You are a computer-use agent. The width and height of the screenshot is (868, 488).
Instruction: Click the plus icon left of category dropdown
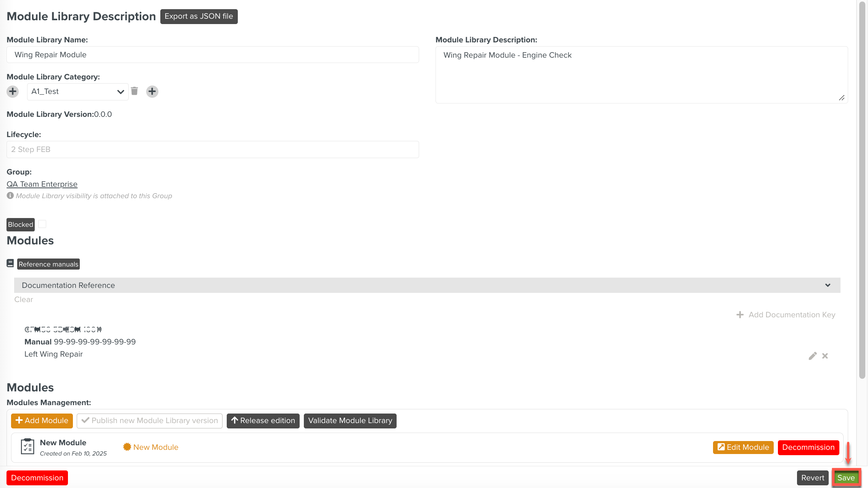coord(13,92)
